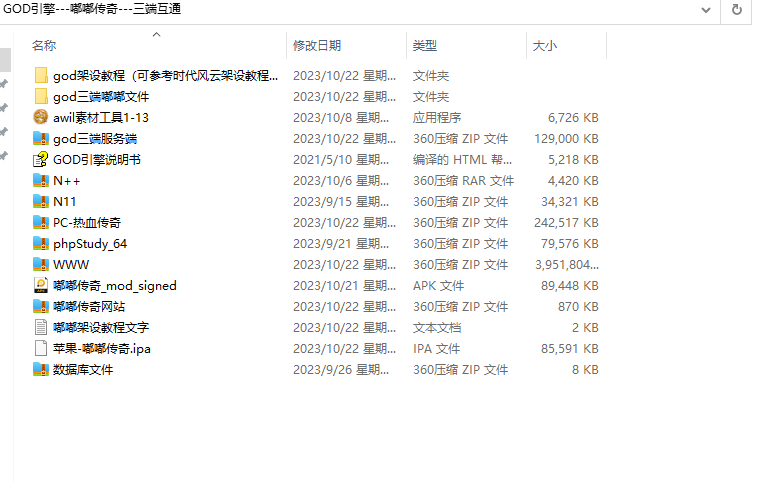Viewport: 761px width, 482px height.
Task: Click the 嘟嘟传奇网站 zip archive icon
Action: [41, 306]
